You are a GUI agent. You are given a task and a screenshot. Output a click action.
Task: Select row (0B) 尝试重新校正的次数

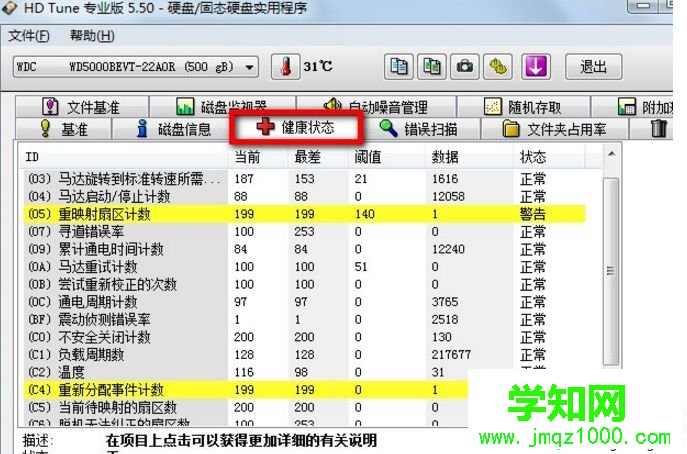tap(305, 284)
